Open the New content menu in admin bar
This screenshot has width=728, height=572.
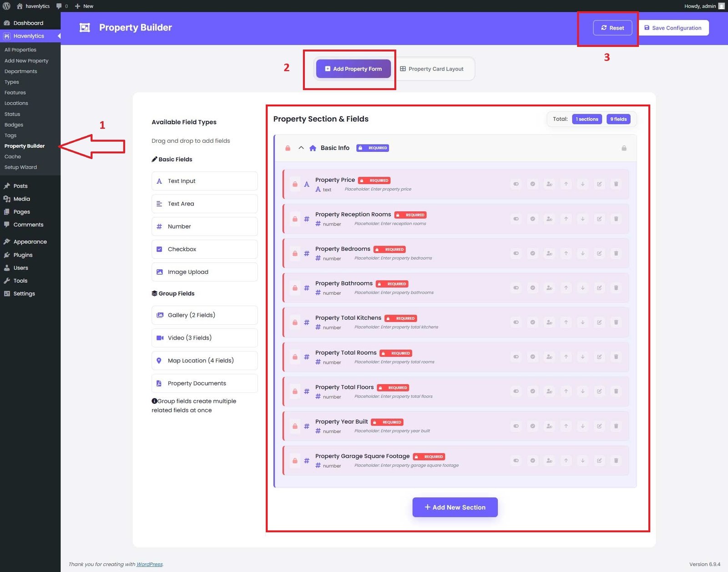pos(84,6)
